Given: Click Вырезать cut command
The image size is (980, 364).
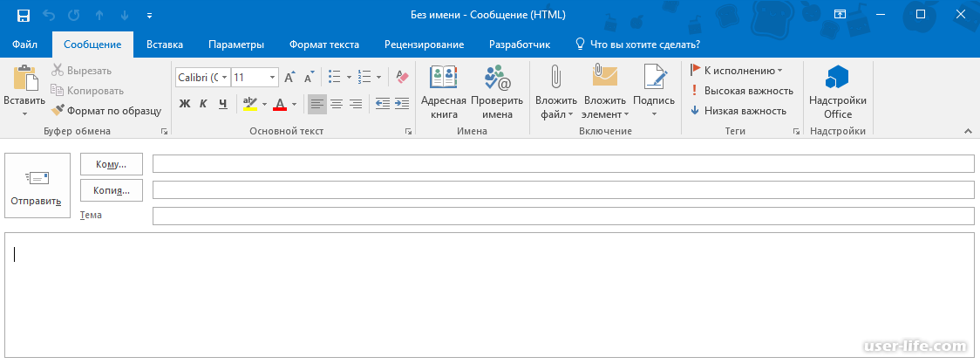Looking at the screenshot, I should [81, 71].
